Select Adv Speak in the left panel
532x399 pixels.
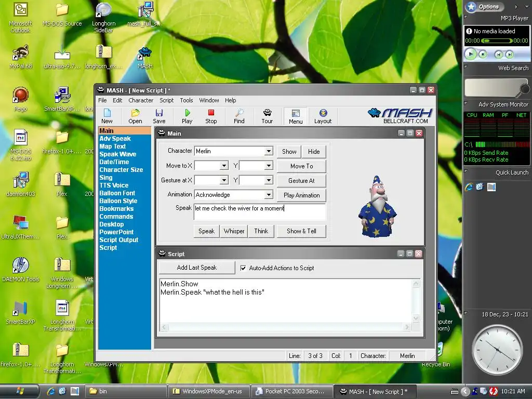point(115,138)
